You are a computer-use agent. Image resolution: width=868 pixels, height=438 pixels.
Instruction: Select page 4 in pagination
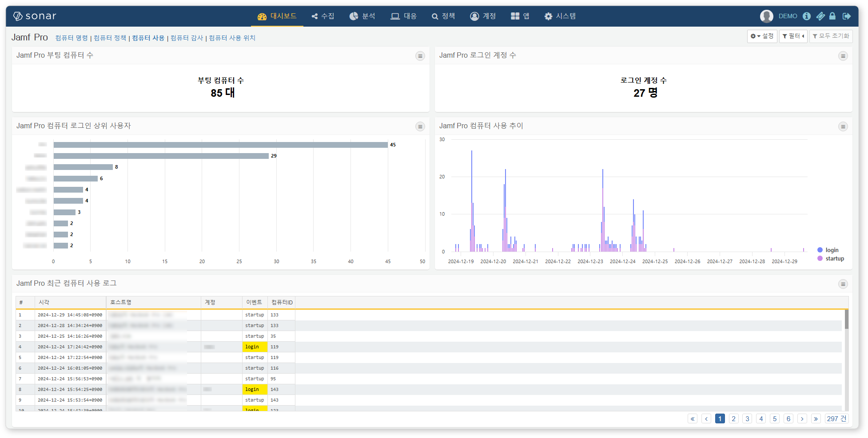click(x=761, y=419)
